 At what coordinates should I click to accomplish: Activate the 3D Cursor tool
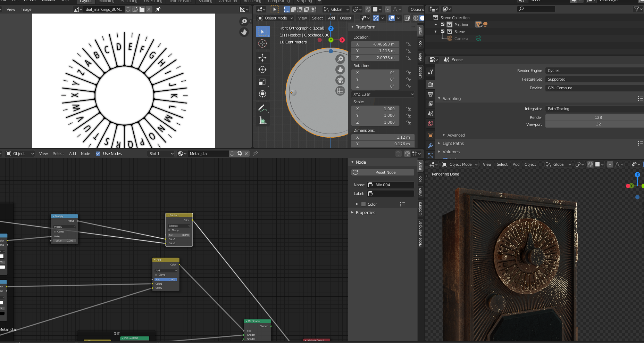262,43
